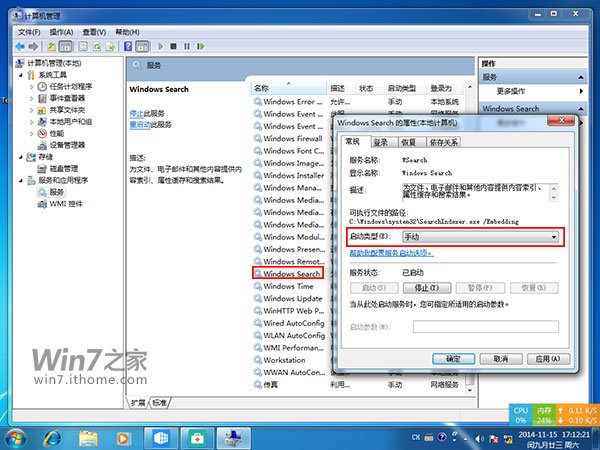Select 事件查看器 in the left tree
Image resolution: width=600 pixels, height=450 pixels.
[67, 98]
